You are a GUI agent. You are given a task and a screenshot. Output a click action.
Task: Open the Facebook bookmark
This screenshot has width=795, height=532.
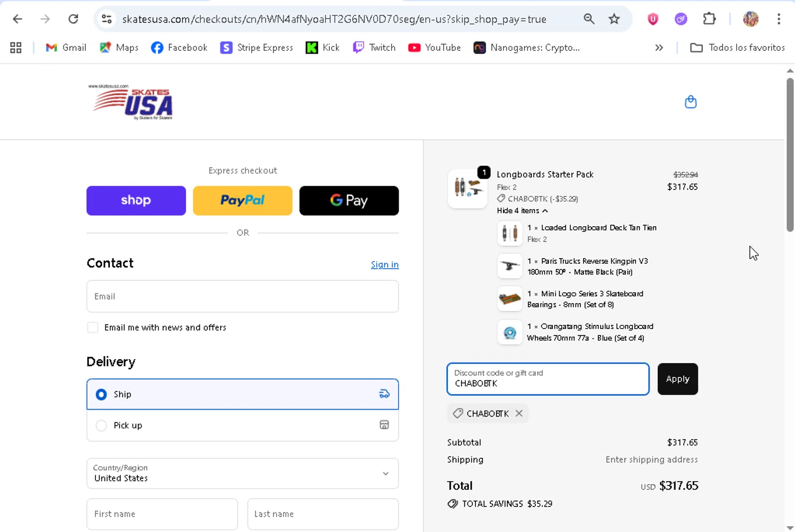pos(179,48)
